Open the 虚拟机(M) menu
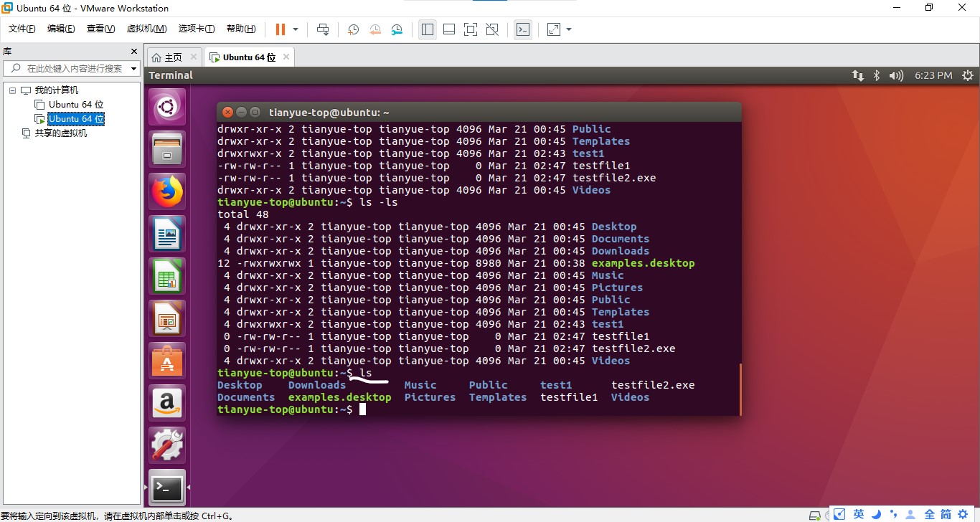Image resolution: width=980 pixels, height=522 pixels. point(146,29)
